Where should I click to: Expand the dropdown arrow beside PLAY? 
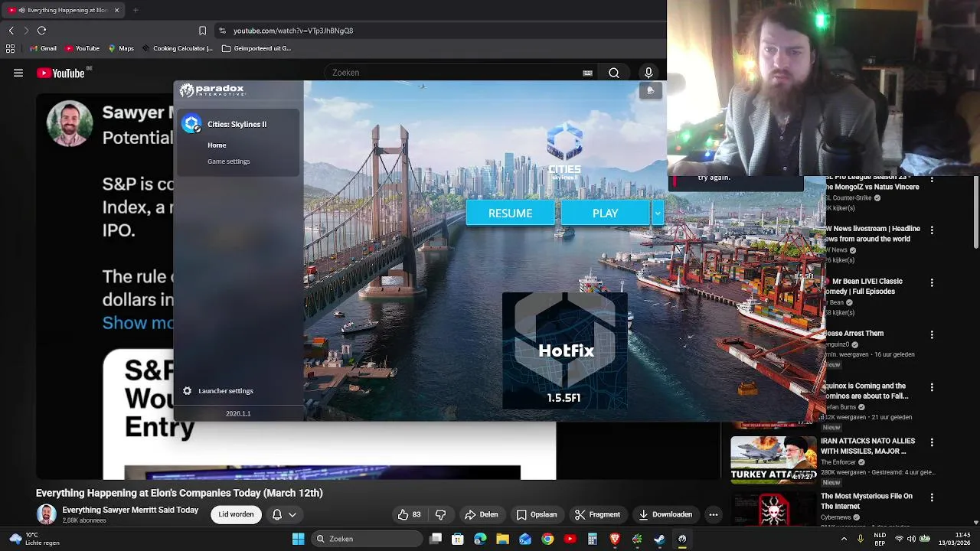pos(658,214)
